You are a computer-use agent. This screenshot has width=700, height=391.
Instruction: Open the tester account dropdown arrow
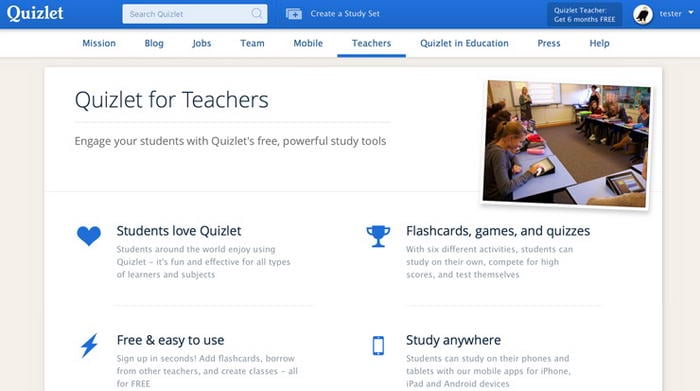(x=691, y=13)
